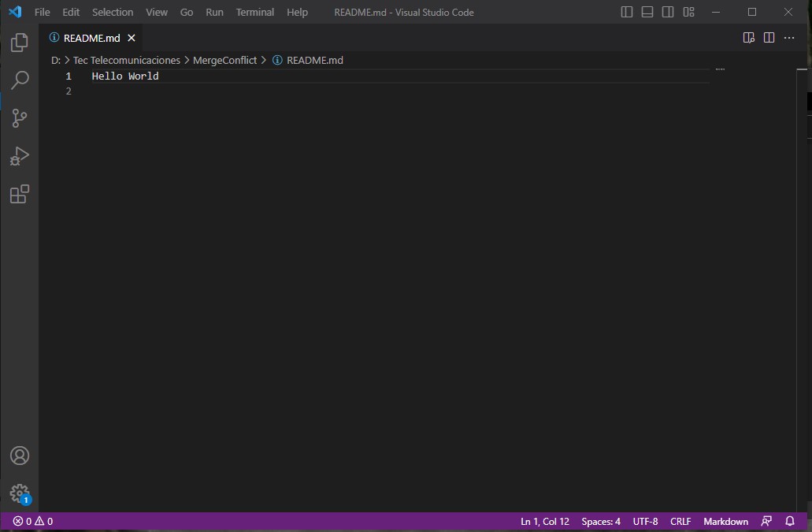Toggle the Secondary Side Bar visibility

pyautogui.click(x=667, y=12)
